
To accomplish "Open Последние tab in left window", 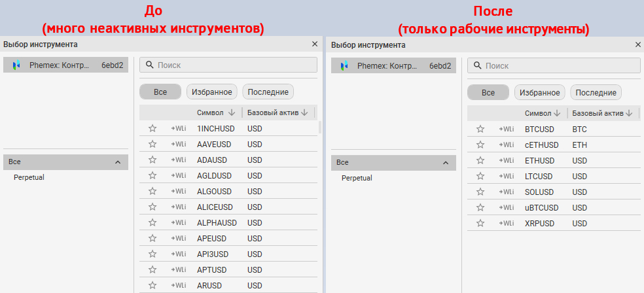I will 268,92.
